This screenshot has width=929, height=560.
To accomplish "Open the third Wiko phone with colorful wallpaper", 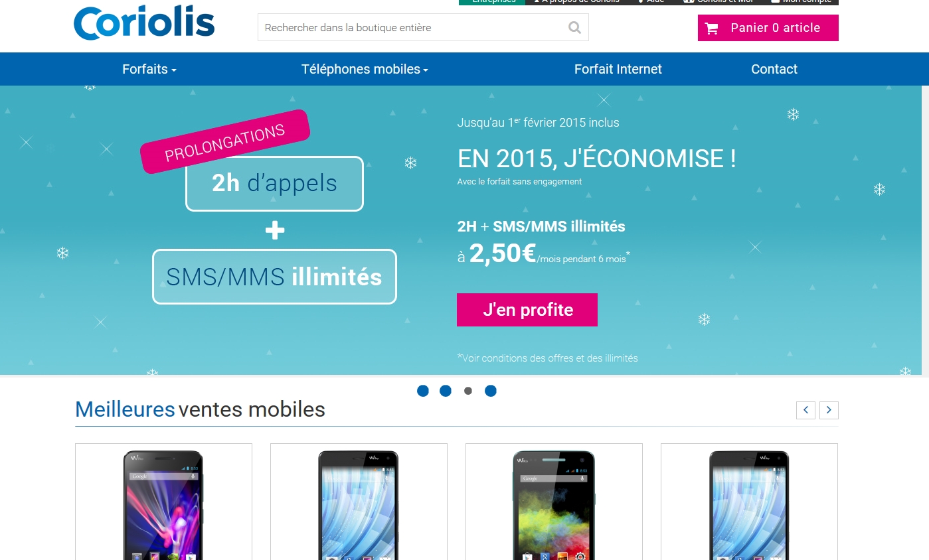I will [x=554, y=502].
